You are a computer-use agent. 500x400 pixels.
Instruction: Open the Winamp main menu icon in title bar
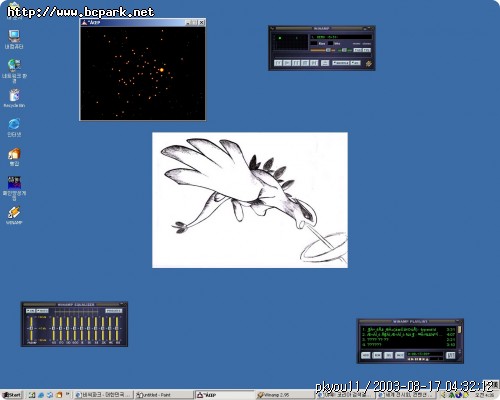click(x=272, y=29)
